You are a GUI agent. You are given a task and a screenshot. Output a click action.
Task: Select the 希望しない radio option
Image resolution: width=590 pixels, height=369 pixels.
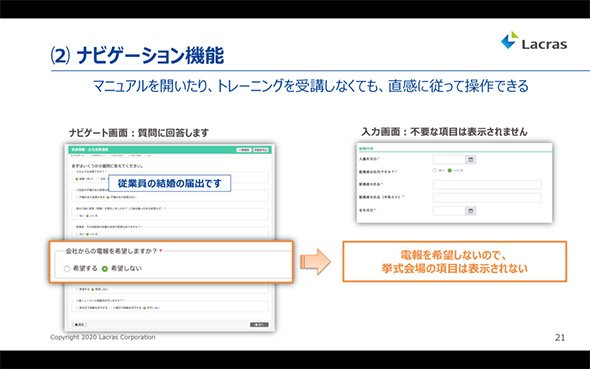(x=105, y=269)
